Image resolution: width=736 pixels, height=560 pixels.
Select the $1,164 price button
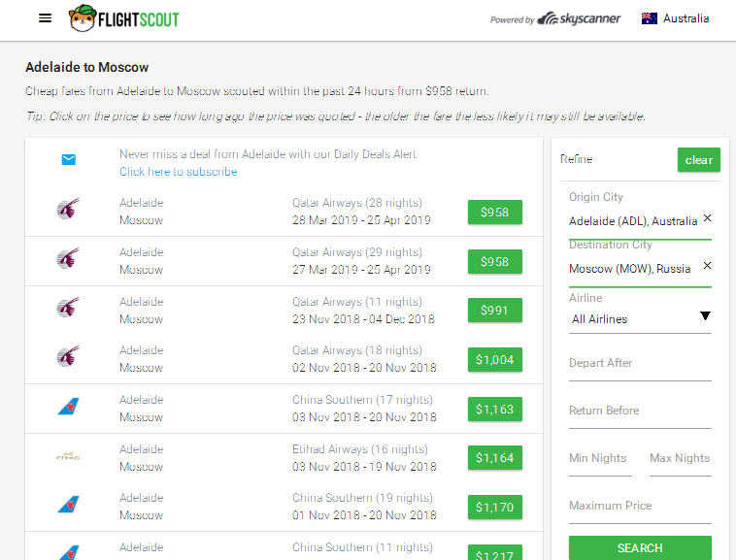[x=495, y=458]
